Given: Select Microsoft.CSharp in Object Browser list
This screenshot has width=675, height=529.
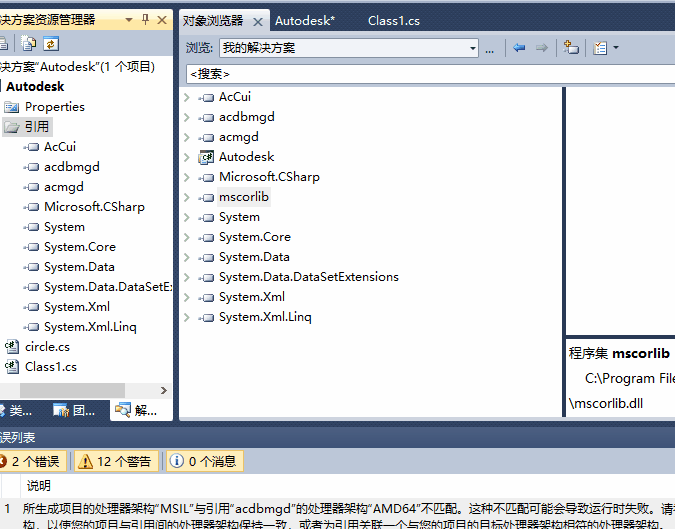Looking at the screenshot, I should coord(269,177).
